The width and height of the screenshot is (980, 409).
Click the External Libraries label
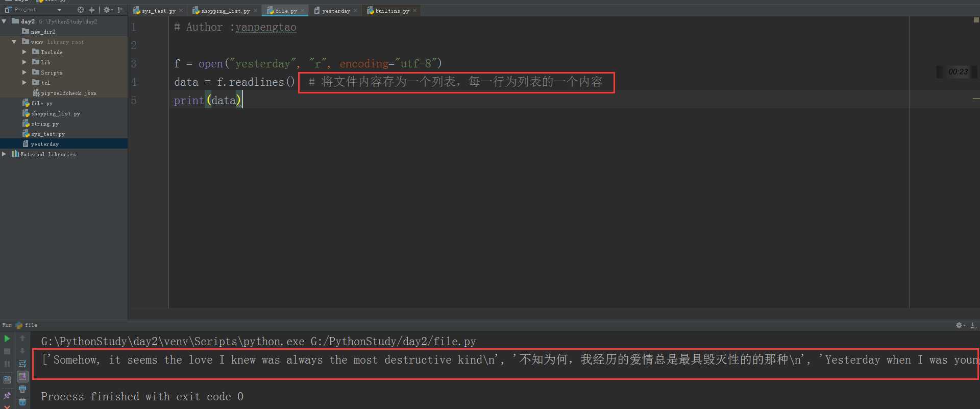[x=48, y=154]
